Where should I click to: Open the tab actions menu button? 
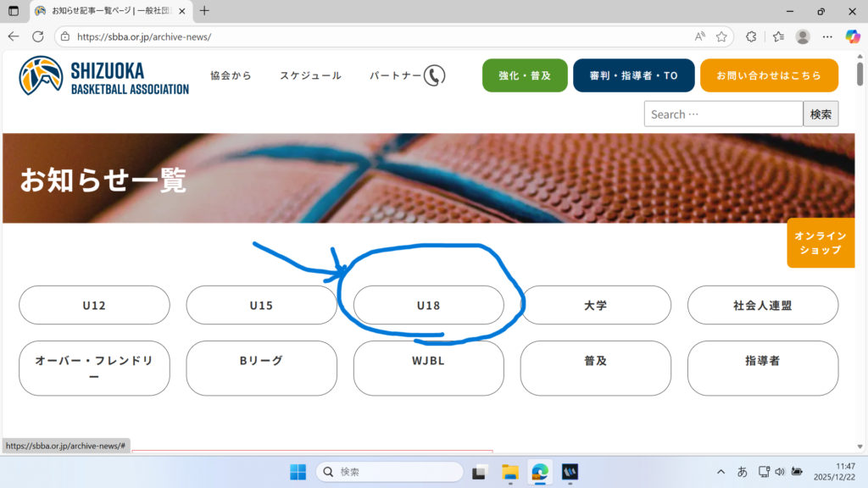click(x=14, y=11)
